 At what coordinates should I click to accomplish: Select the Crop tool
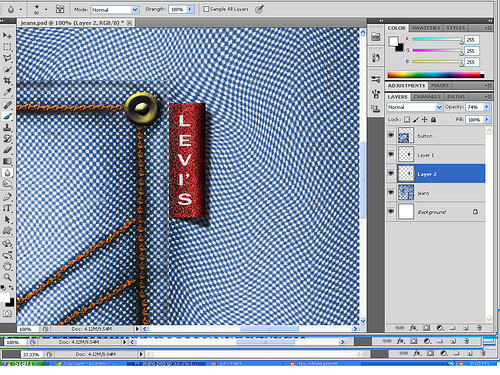pyautogui.click(x=7, y=80)
